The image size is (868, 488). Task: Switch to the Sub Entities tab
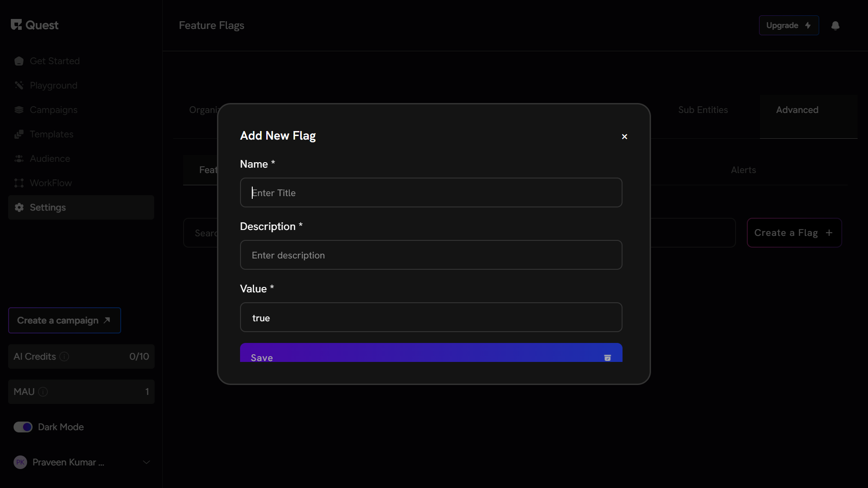(703, 110)
